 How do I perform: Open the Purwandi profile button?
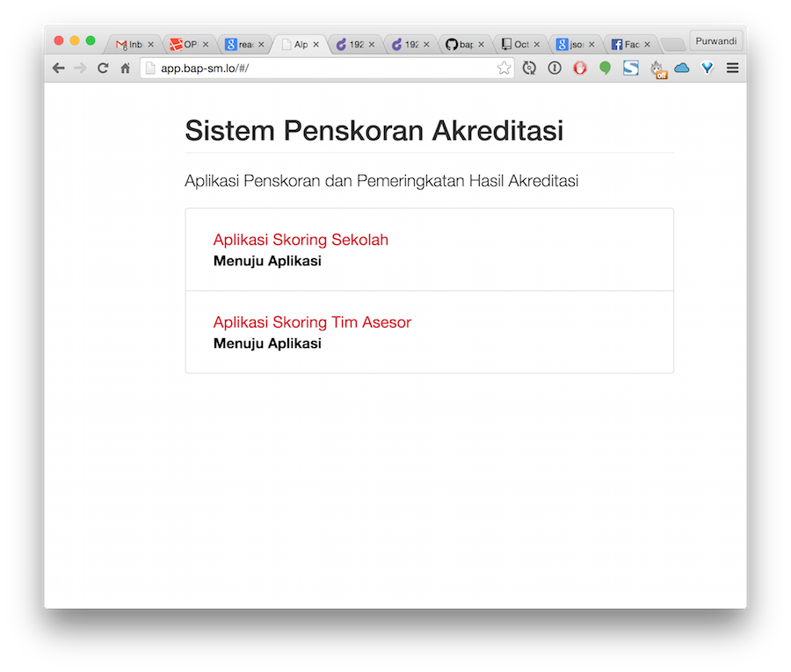(x=715, y=40)
